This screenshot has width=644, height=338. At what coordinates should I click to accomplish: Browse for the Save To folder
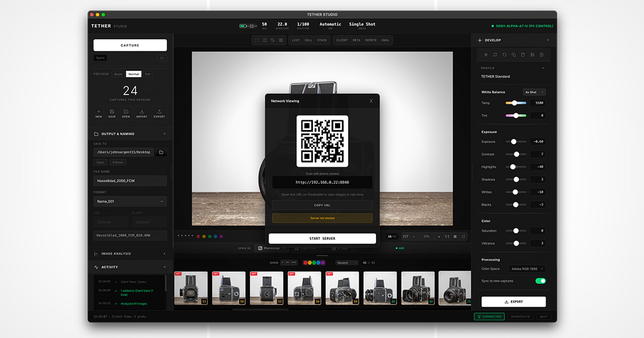[161, 152]
